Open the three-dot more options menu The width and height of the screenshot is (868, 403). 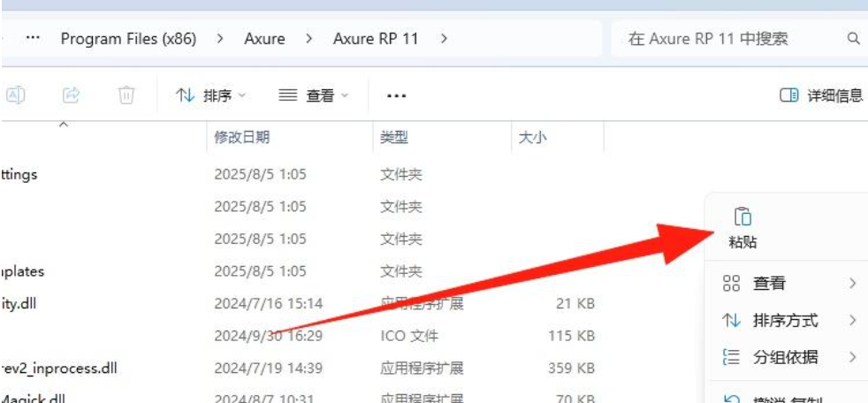point(396,95)
